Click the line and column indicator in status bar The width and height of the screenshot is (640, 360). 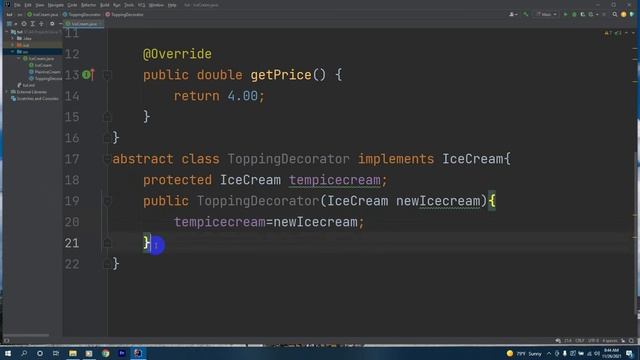point(568,340)
